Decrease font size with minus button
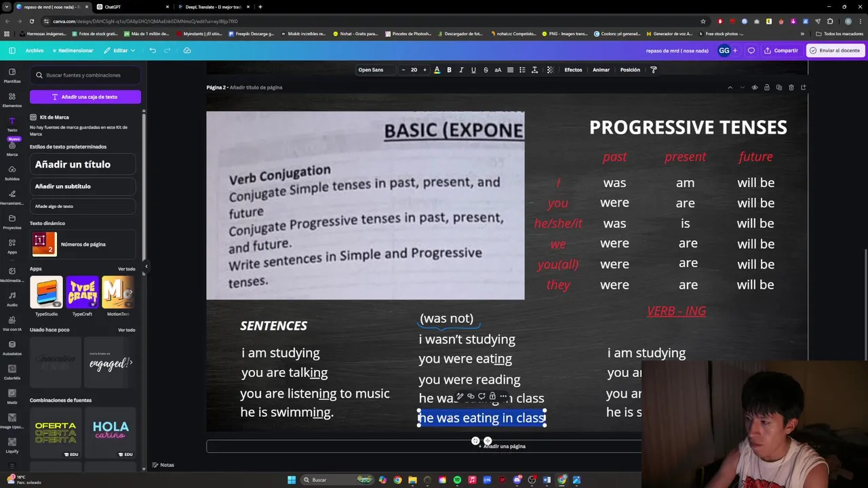Viewport: 868px width, 488px height. [x=403, y=70]
